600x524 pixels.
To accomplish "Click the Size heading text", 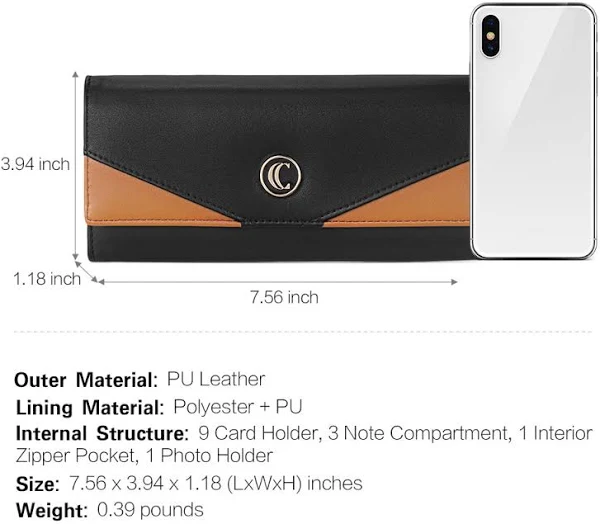I will (38, 484).
